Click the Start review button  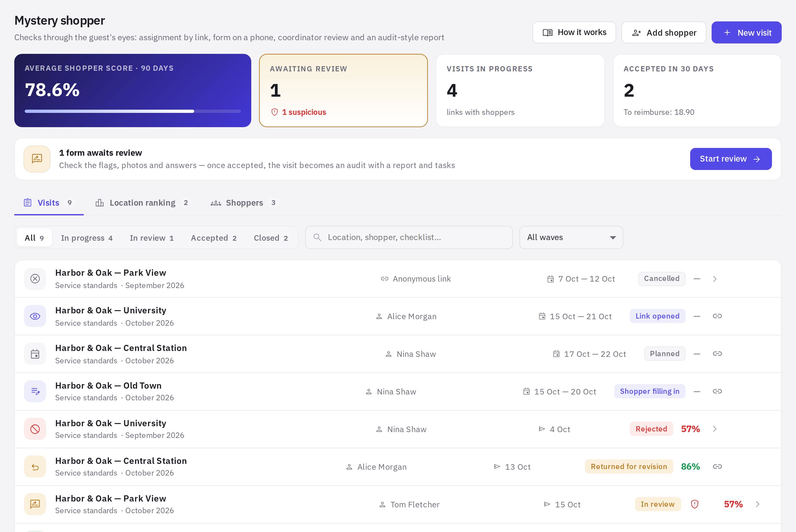pos(731,159)
